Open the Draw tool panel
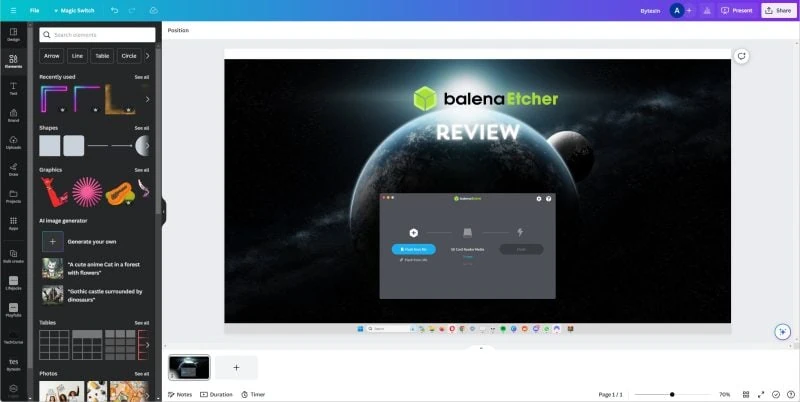800x402 pixels. pos(13,170)
